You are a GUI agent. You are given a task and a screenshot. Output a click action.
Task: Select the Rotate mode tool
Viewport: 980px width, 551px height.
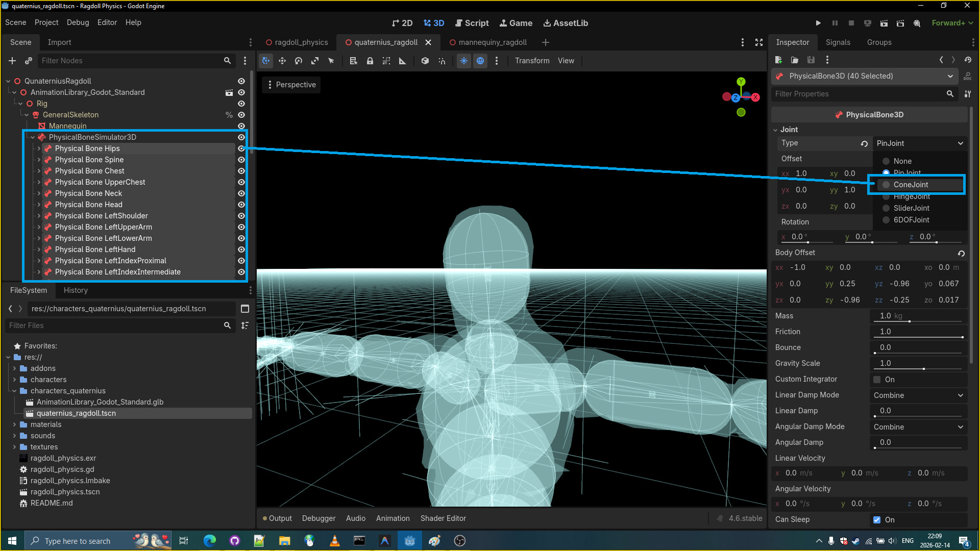click(x=299, y=61)
